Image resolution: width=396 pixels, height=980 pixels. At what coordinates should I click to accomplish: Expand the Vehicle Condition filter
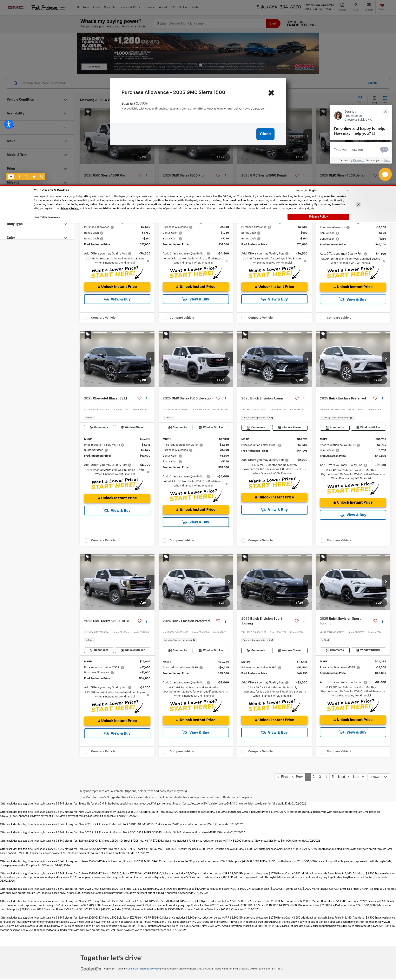37,100
